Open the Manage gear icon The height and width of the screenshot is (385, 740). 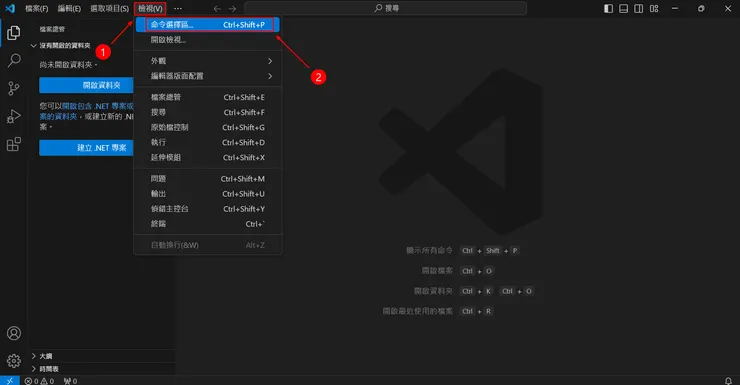tap(14, 361)
